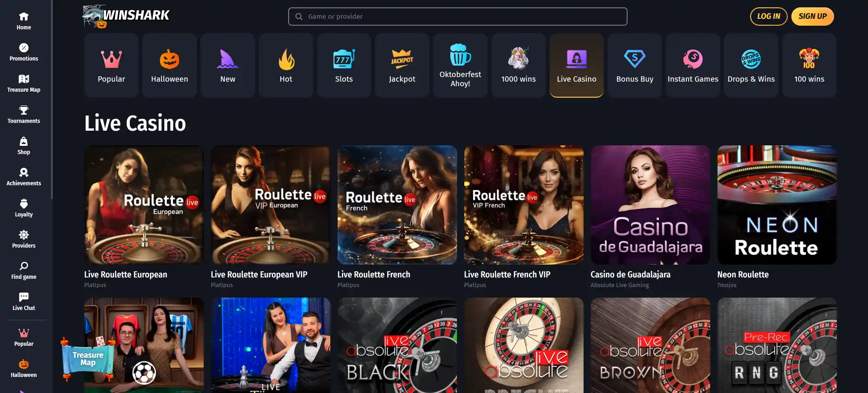Click the SIGN UP button
868x393 pixels.
tap(812, 17)
